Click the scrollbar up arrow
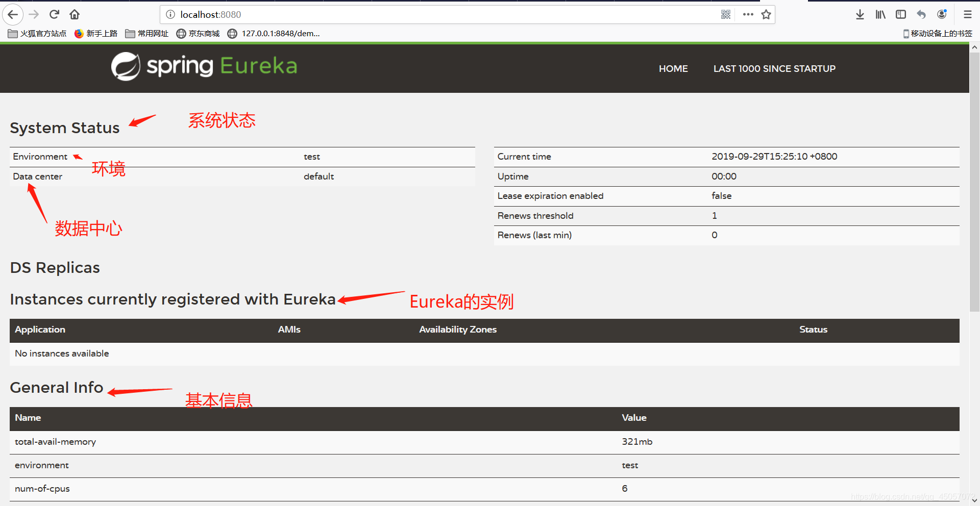Viewport: 980px width, 506px height. click(x=974, y=47)
